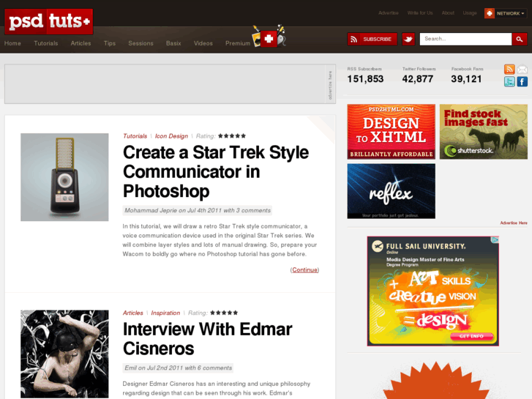Click the Premium plus badge icon
Image resolution: width=532 pixels, height=399 pixels.
pyautogui.click(x=269, y=38)
